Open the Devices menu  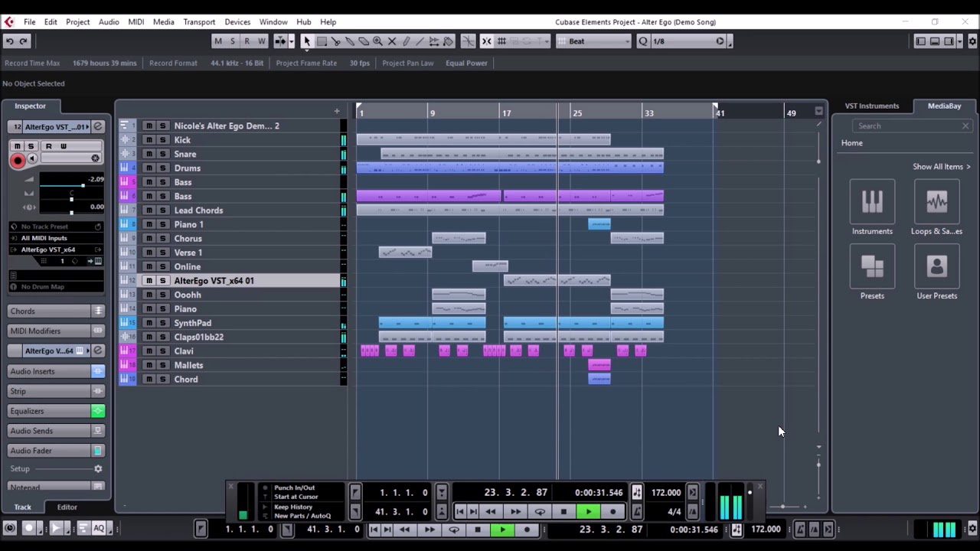[x=237, y=22]
